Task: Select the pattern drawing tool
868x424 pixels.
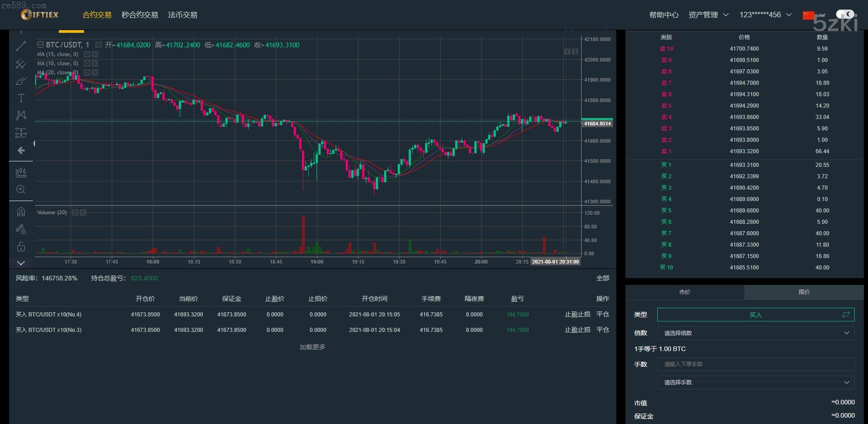Action: point(21,115)
